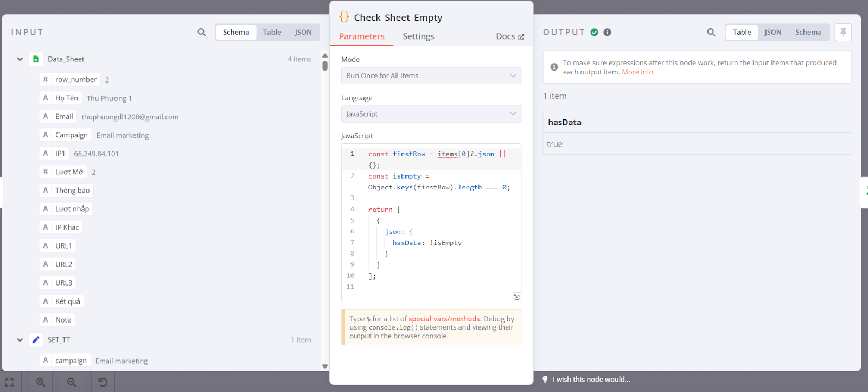Click the search icon in the OUTPUT panel
This screenshot has height=392, width=868.
click(x=711, y=32)
